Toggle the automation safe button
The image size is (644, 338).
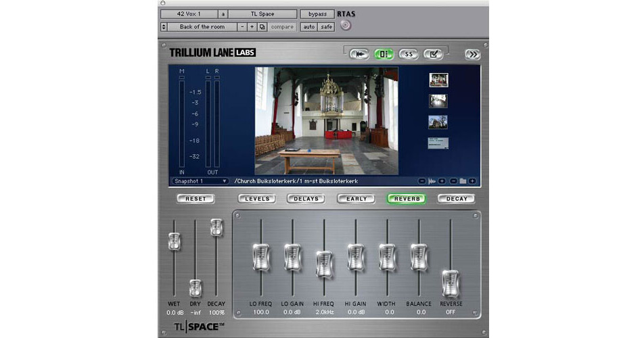327,26
